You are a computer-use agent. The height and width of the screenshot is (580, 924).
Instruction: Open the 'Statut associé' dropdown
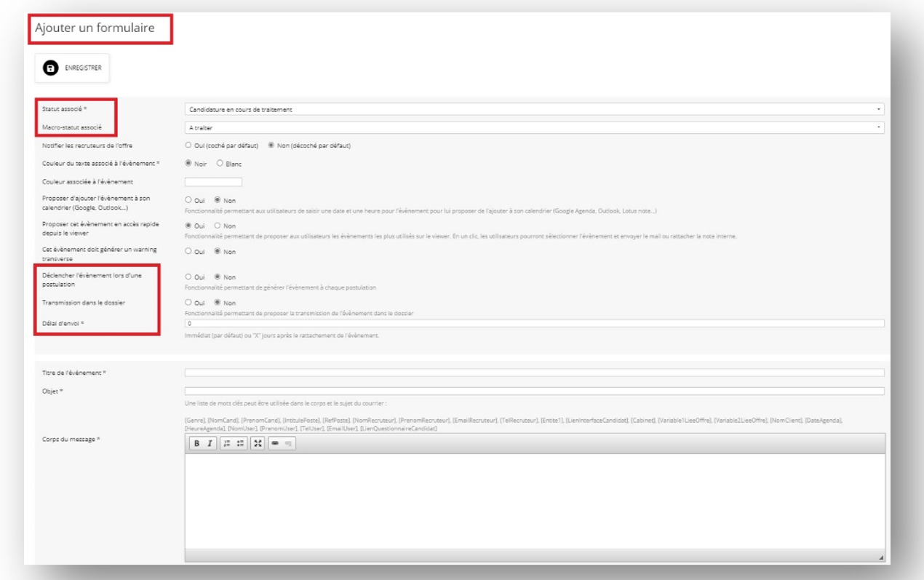click(x=534, y=110)
